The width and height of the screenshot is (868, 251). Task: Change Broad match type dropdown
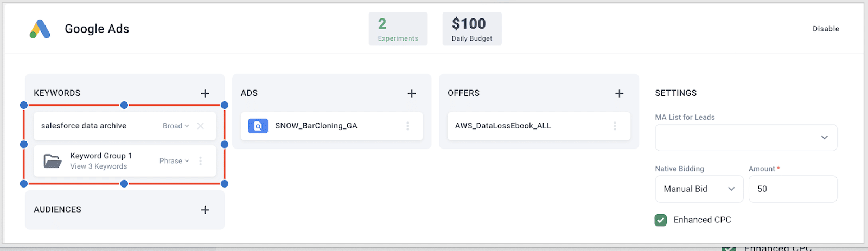(176, 126)
